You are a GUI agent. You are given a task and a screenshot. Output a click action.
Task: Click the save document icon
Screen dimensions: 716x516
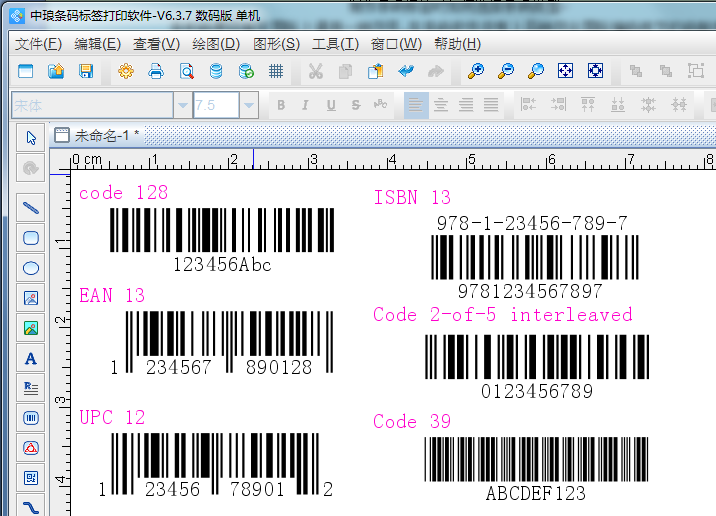(86, 71)
